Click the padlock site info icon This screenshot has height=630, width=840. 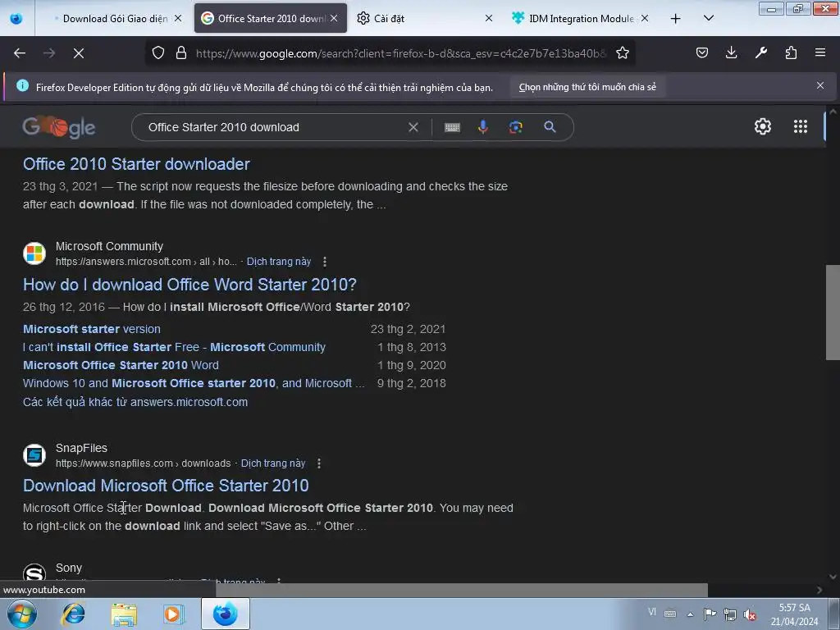[181, 53]
